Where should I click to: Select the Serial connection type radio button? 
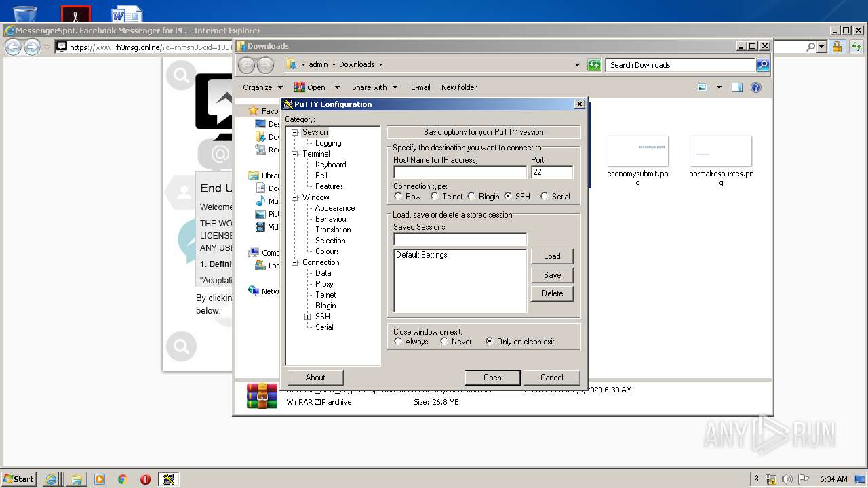pyautogui.click(x=545, y=197)
